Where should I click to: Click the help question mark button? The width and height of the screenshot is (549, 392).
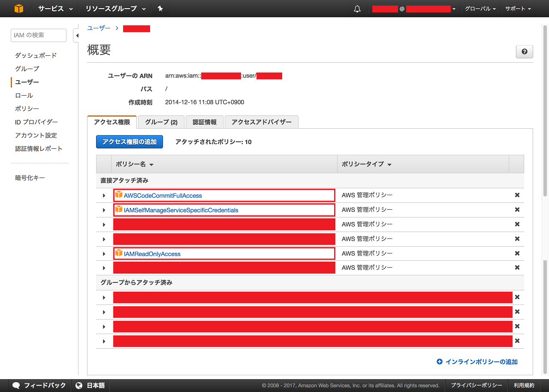(x=524, y=51)
